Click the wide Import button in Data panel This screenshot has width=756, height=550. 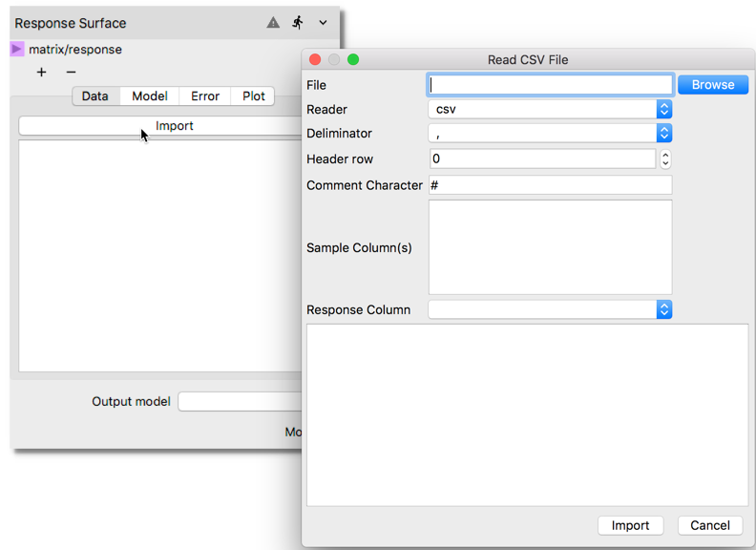(x=162, y=126)
